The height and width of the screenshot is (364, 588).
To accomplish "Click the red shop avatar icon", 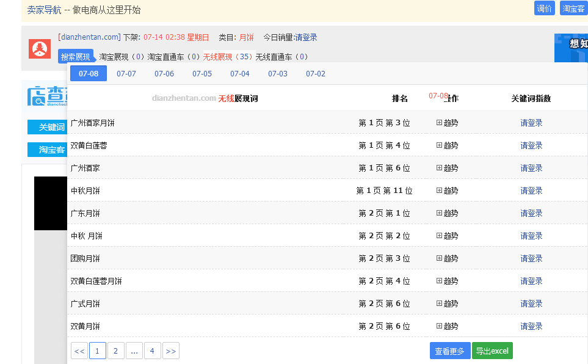I will click(40, 49).
